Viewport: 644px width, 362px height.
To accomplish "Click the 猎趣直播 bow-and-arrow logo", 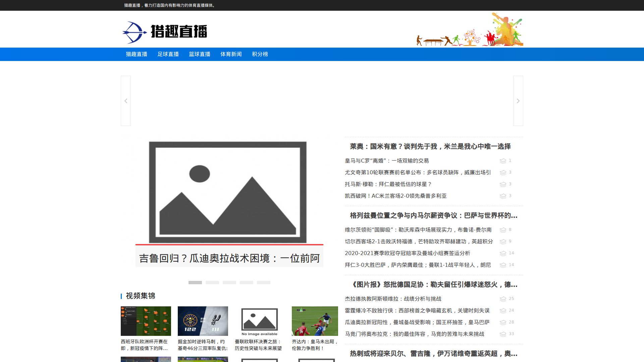I will coord(135,32).
